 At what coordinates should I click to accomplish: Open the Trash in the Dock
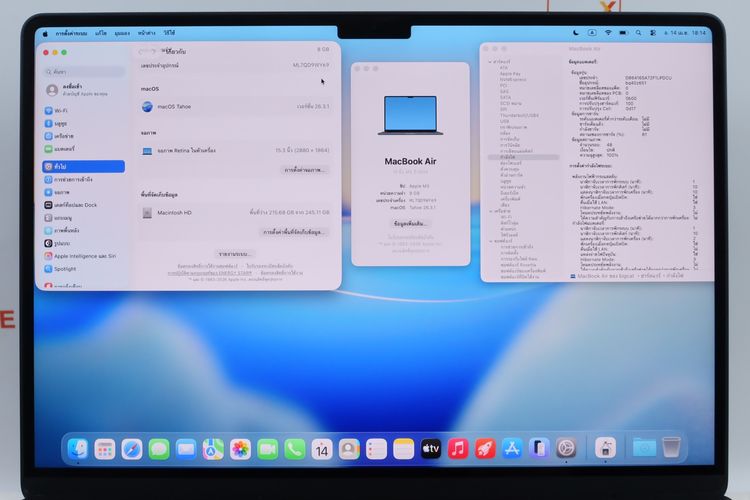672,448
